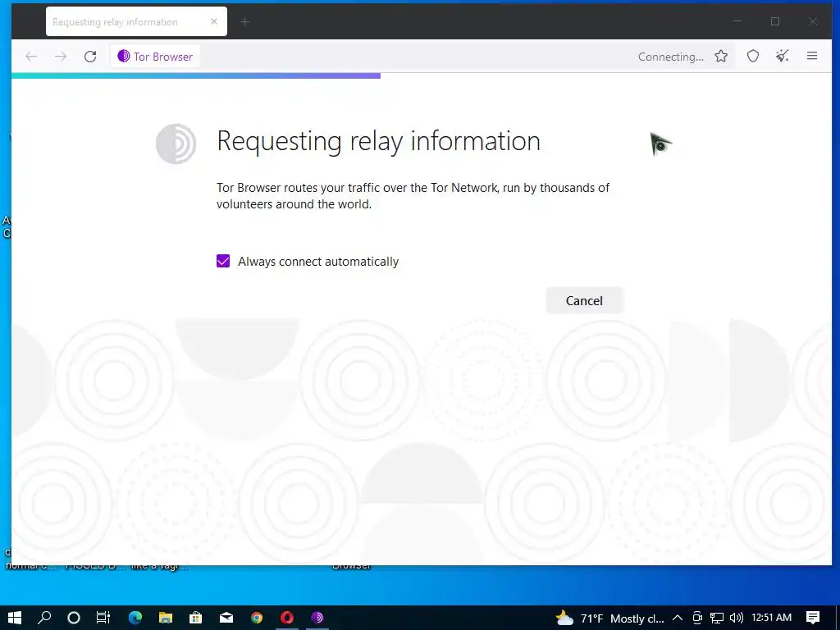This screenshot has width=840, height=630.
Task: Click the Tor Browser identity box
Action: click(155, 57)
